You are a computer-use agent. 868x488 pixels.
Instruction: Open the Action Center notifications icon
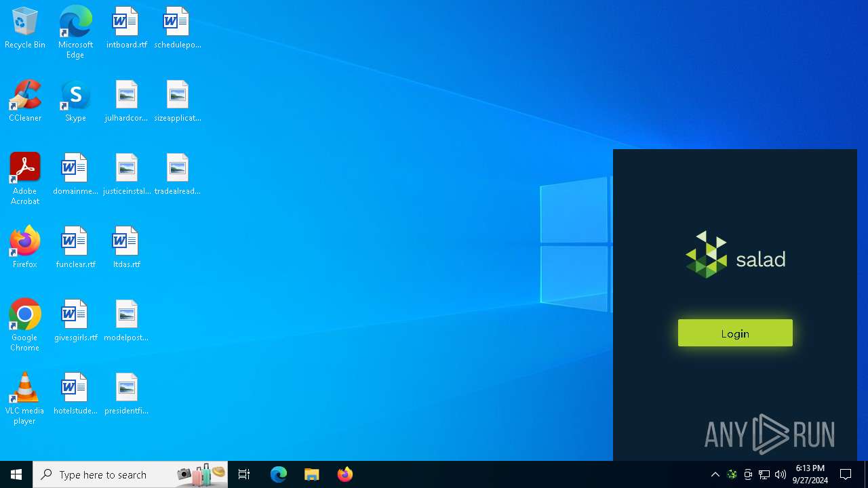846,474
